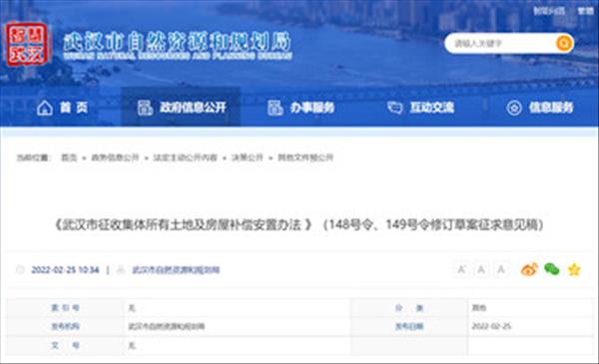Open the 办事服务 navigation item

(301, 108)
